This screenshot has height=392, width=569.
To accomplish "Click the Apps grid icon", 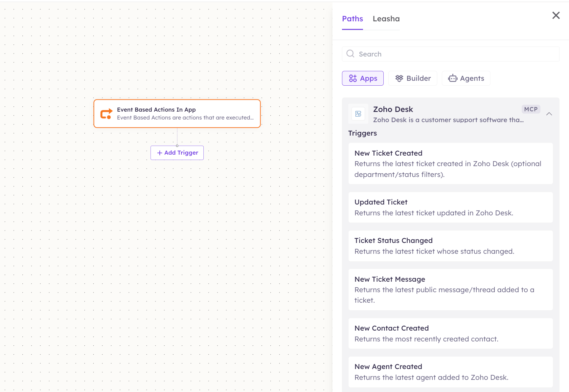I will [353, 78].
